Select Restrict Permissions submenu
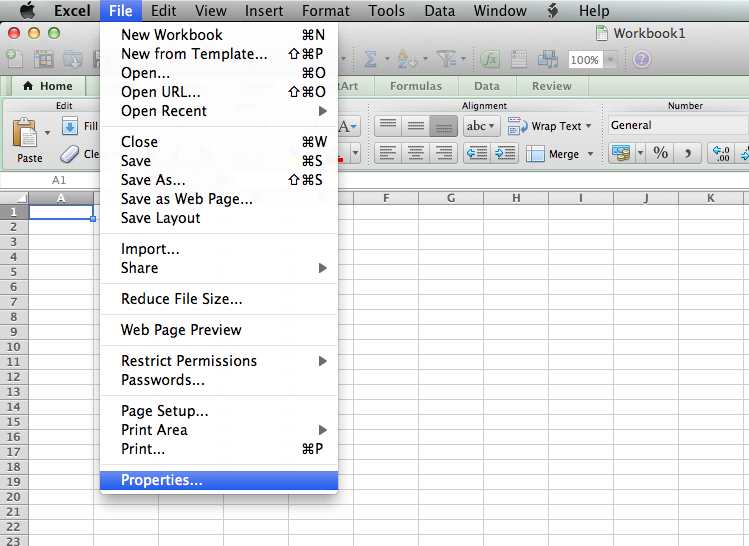The image size is (749, 546). (x=219, y=361)
